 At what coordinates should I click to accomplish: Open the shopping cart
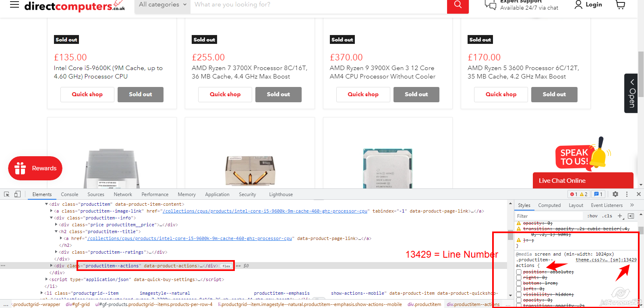pos(620,4)
